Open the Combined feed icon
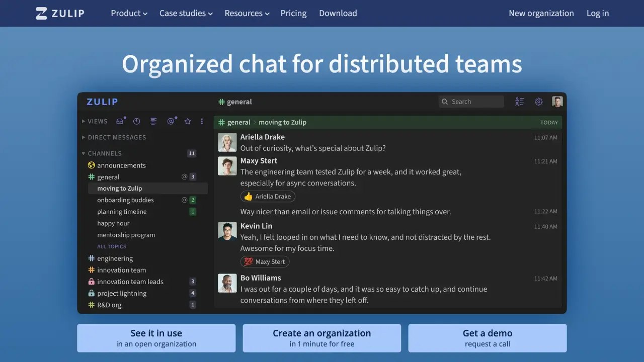Image resolution: width=644 pixels, height=362 pixels. coord(153,121)
